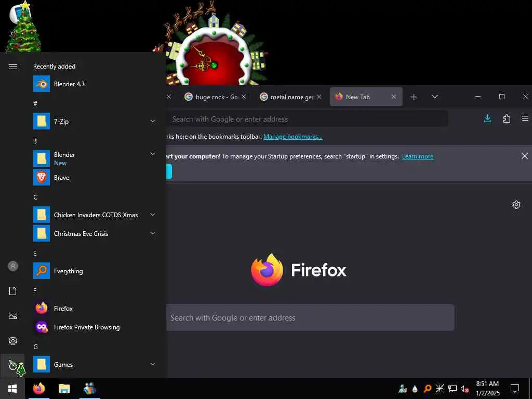This screenshot has height=399, width=532.
Task: Click the Manage bookmarks link
Action: click(x=293, y=137)
